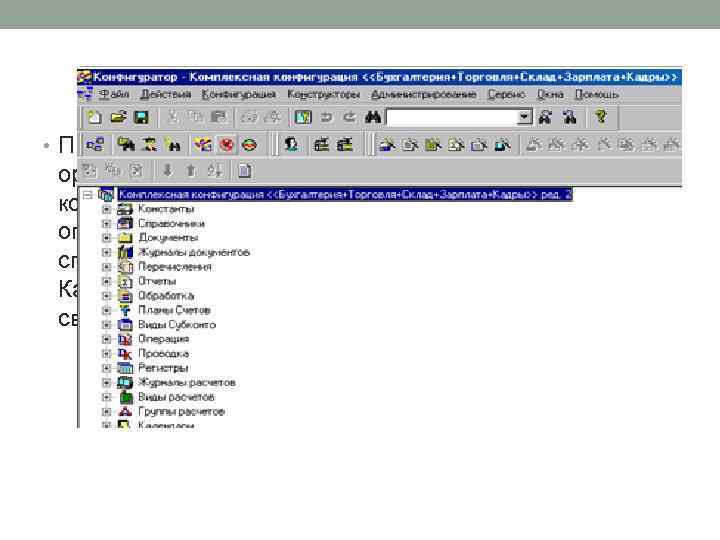Click the green and red circular icon
720x540 pixels.
(249, 145)
